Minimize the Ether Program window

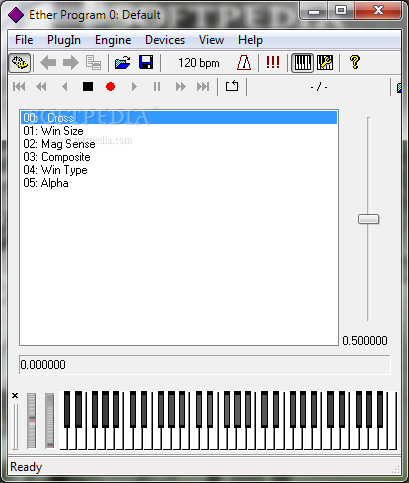pyautogui.click(x=313, y=12)
